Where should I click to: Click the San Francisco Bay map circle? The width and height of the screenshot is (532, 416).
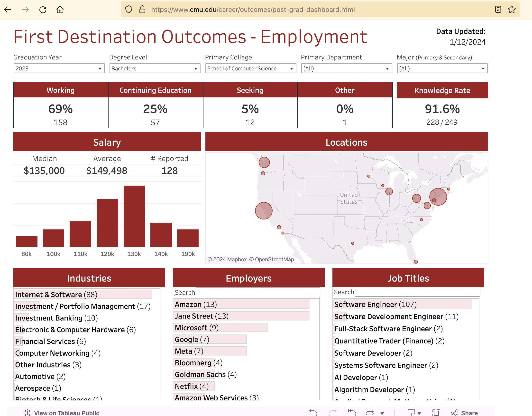click(264, 211)
